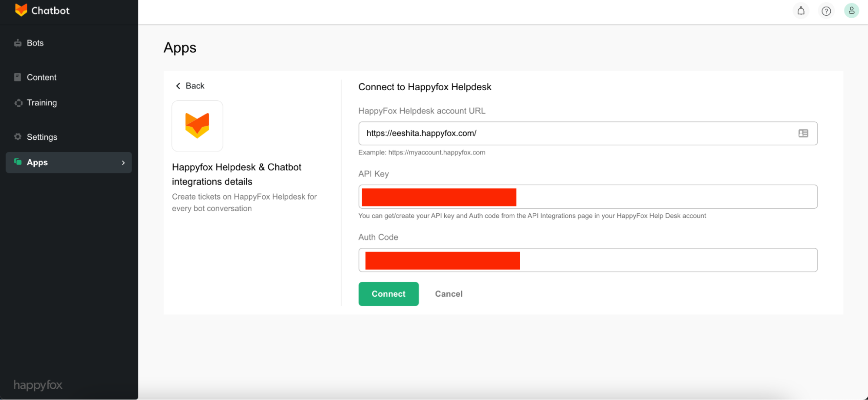
Task: Click the 'Create tickets on HappyFox Helpdesk' description
Action: [244, 203]
